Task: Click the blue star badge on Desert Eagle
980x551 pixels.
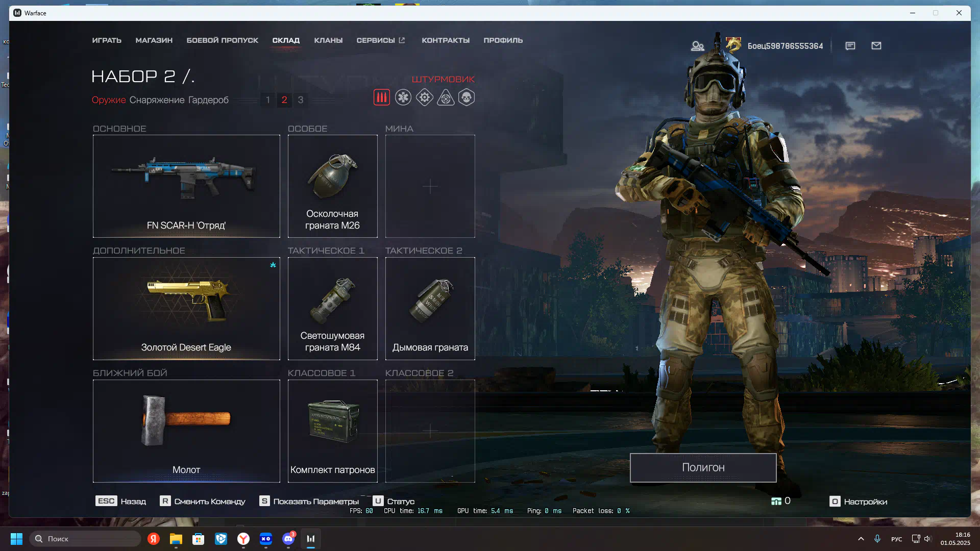Action: (273, 265)
